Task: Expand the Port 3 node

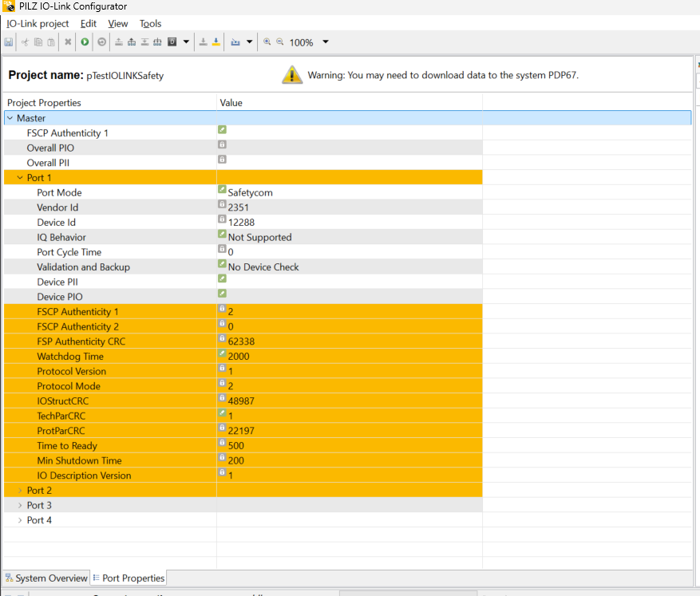Action: pyautogui.click(x=20, y=505)
